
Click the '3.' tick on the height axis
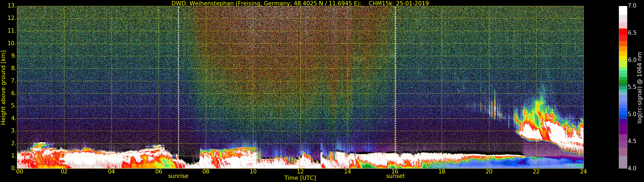click(13, 130)
